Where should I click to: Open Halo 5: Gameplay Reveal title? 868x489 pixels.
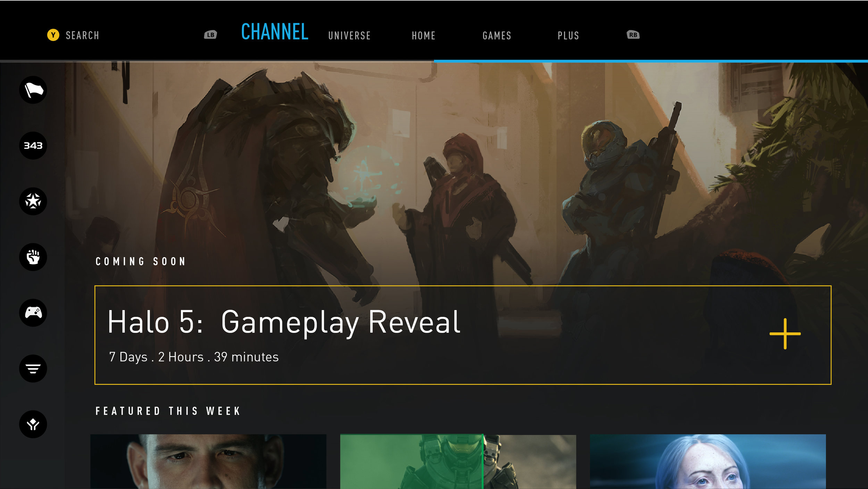[284, 323]
